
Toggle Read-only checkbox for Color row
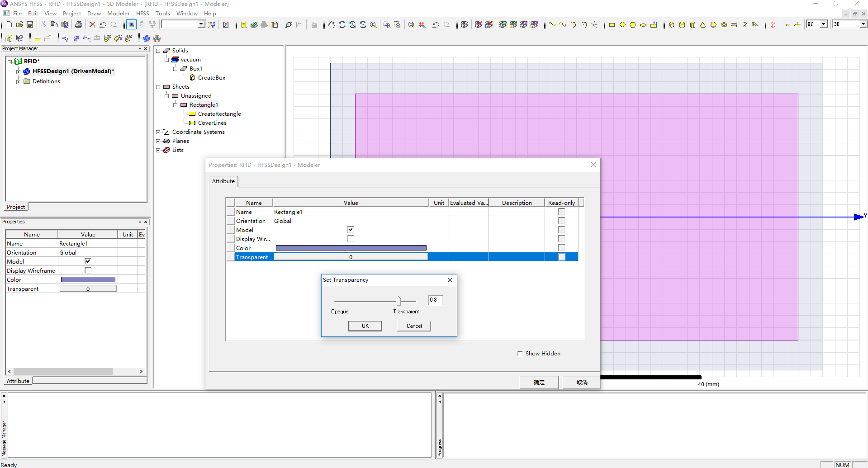[561, 248]
